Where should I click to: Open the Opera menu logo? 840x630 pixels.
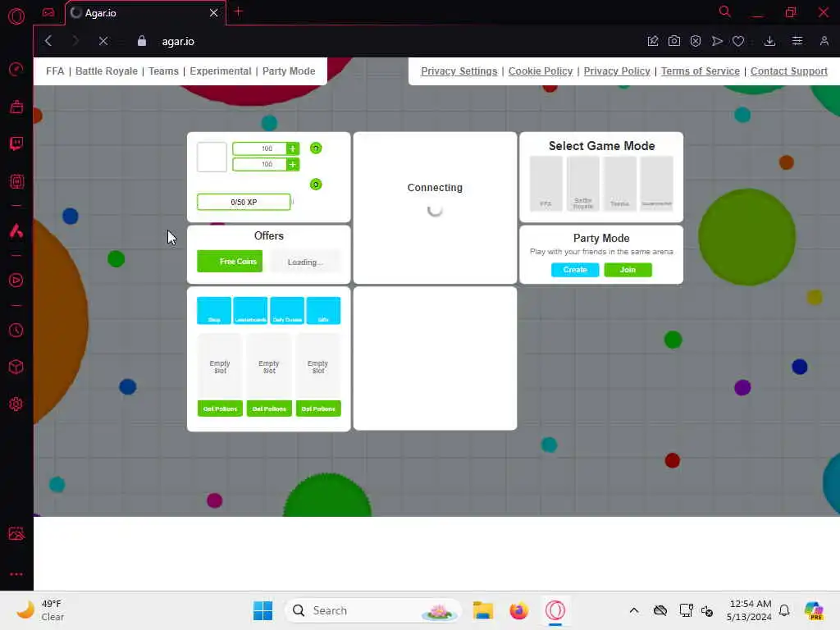[16, 16]
